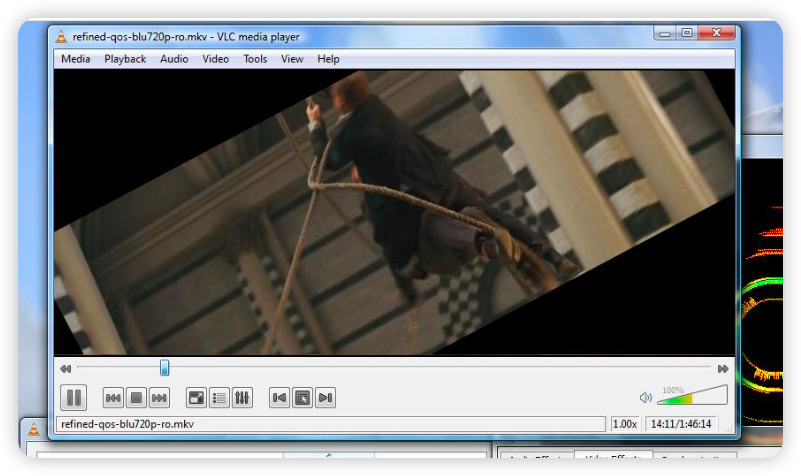The height and width of the screenshot is (476, 801).
Task: Skip to next media in playlist
Action: tap(159, 398)
